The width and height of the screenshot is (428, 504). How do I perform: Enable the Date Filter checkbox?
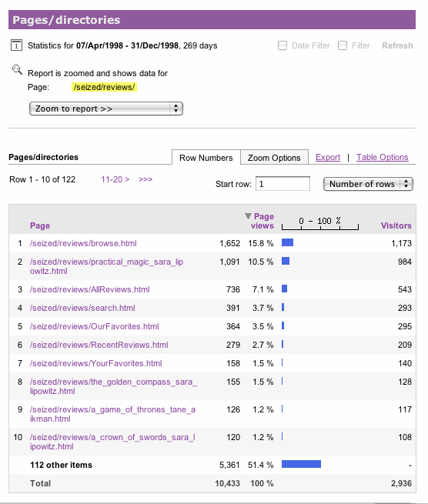point(283,45)
